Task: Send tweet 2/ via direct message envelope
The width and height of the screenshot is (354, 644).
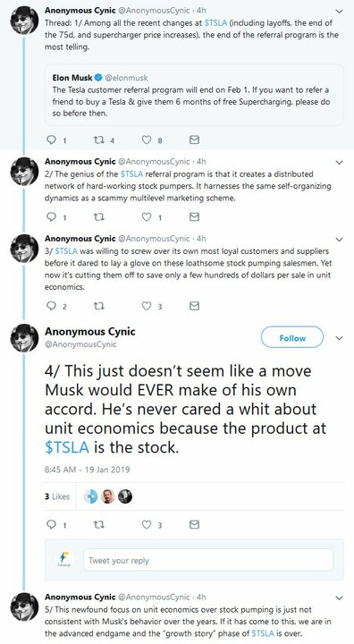Action: (x=194, y=216)
